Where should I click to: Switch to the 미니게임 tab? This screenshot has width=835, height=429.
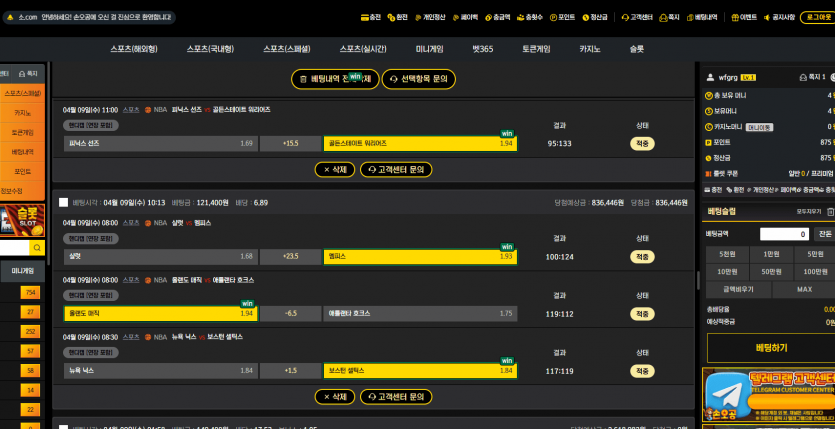click(x=429, y=48)
